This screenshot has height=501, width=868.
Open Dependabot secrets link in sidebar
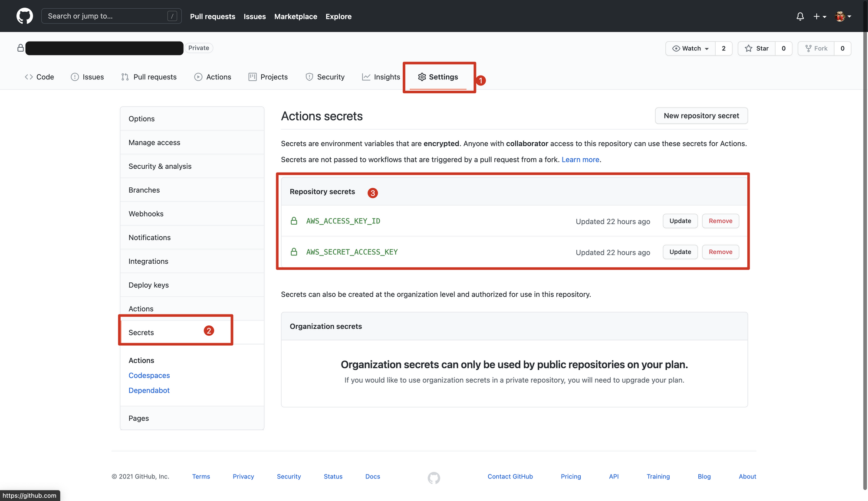tap(149, 390)
